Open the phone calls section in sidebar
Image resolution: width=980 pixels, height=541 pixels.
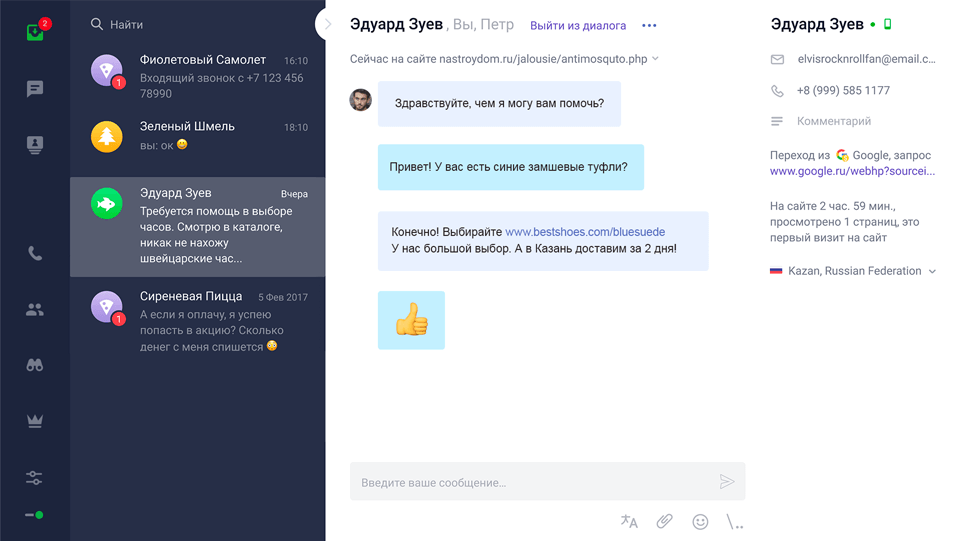35,254
